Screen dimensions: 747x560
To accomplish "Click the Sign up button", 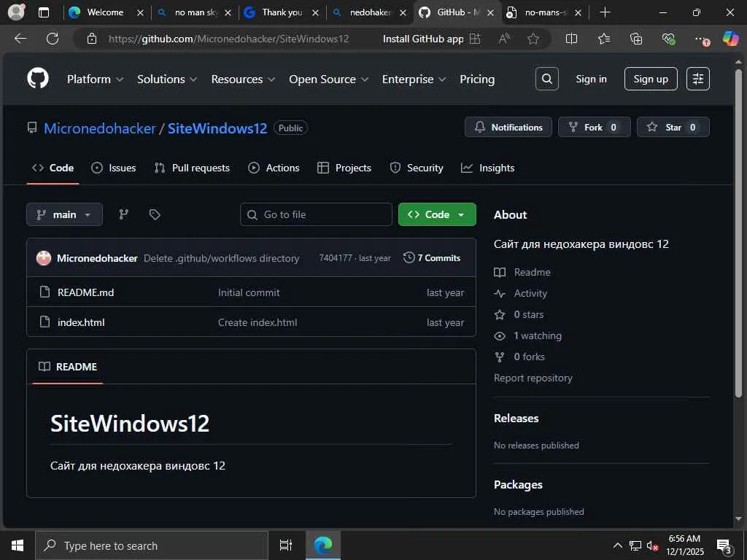I will (651, 79).
